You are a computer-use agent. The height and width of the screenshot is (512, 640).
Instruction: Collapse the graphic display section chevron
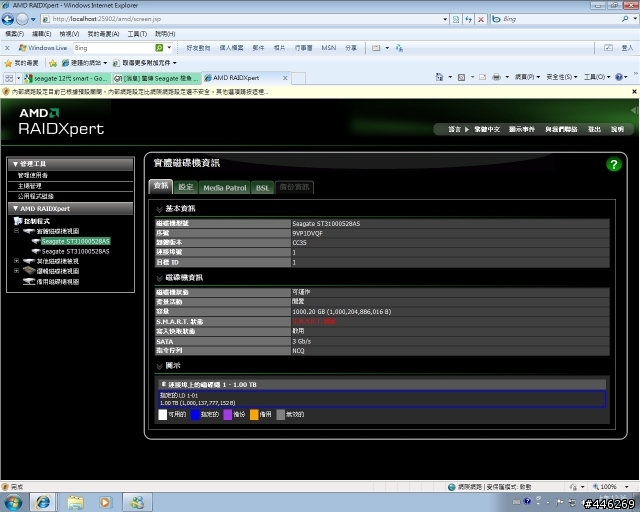[159, 366]
